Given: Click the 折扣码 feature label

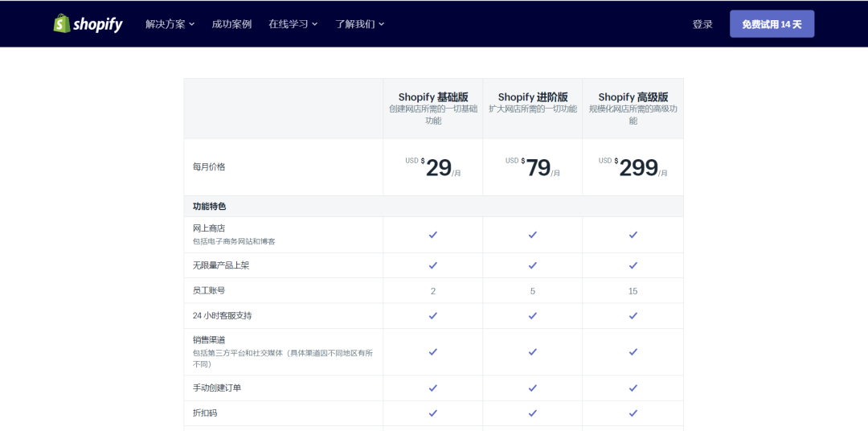Looking at the screenshot, I should pyautogui.click(x=205, y=413).
